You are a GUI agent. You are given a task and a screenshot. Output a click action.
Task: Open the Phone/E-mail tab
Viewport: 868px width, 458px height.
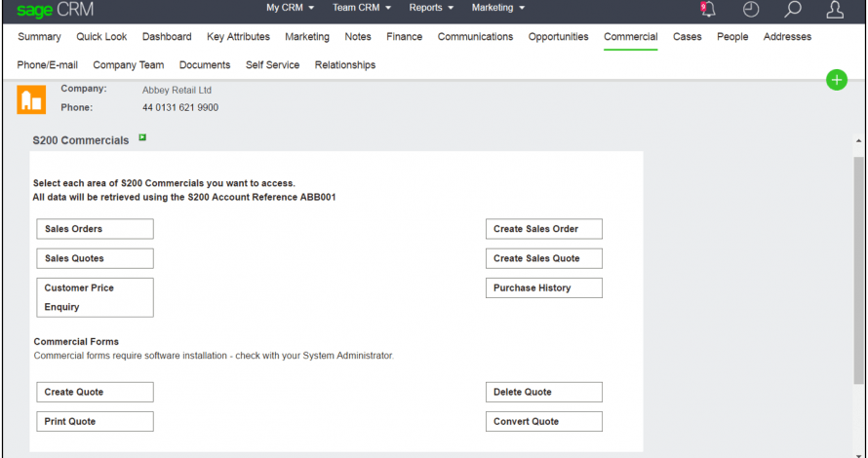point(47,64)
